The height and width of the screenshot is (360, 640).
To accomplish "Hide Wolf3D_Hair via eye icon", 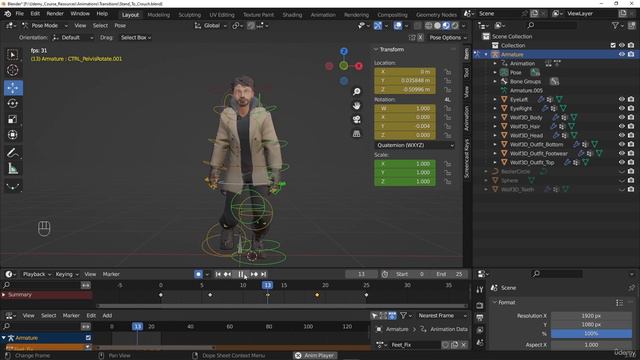I will click(x=622, y=126).
